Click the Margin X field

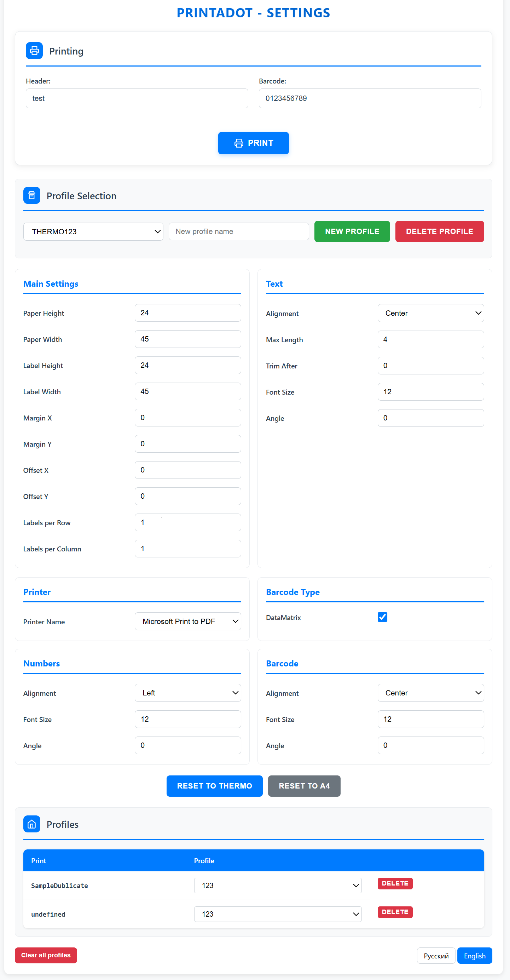(188, 418)
